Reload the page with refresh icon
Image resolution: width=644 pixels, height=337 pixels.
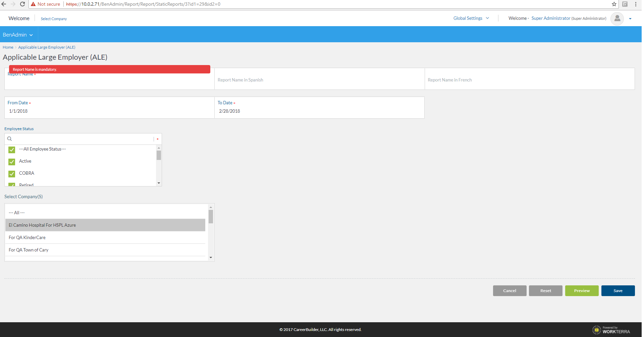click(x=22, y=4)
